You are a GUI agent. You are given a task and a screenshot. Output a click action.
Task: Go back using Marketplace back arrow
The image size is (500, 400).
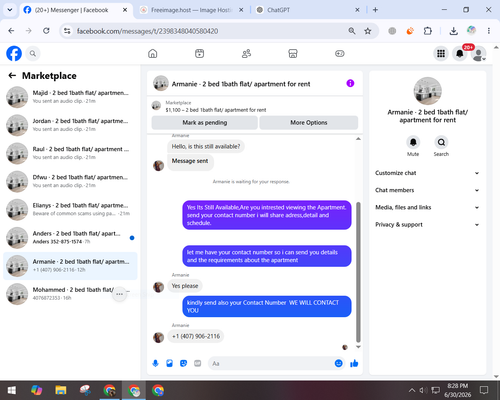pyautogui.click(x=12, y=76)
